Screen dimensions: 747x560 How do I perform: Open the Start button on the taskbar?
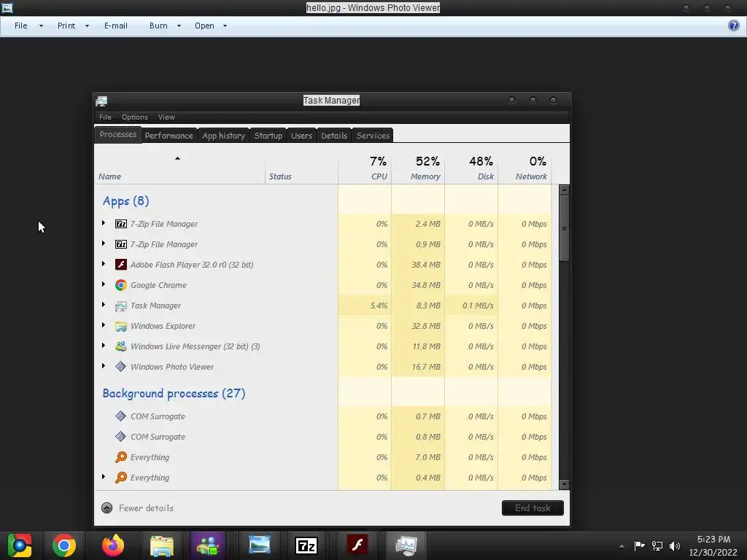20,545
